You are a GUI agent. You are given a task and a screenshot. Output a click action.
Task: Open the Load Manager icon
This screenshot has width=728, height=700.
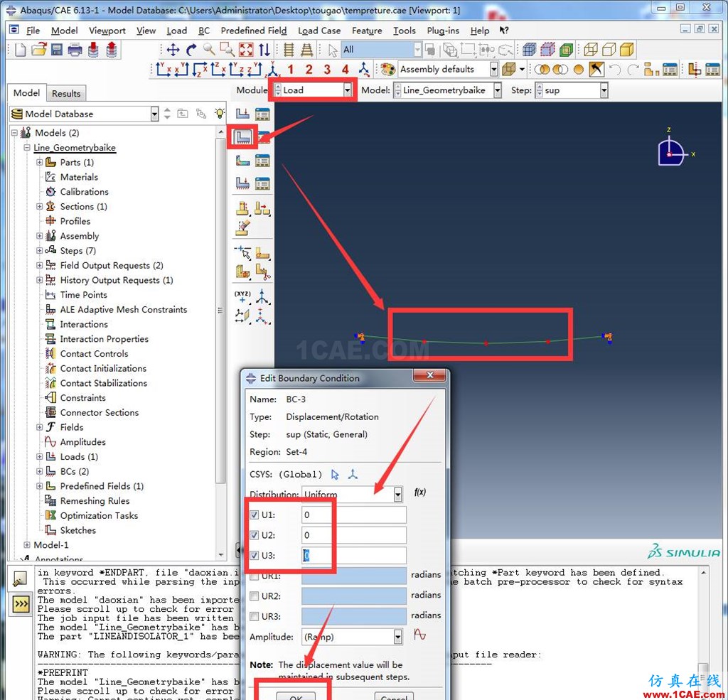point(262,114)
